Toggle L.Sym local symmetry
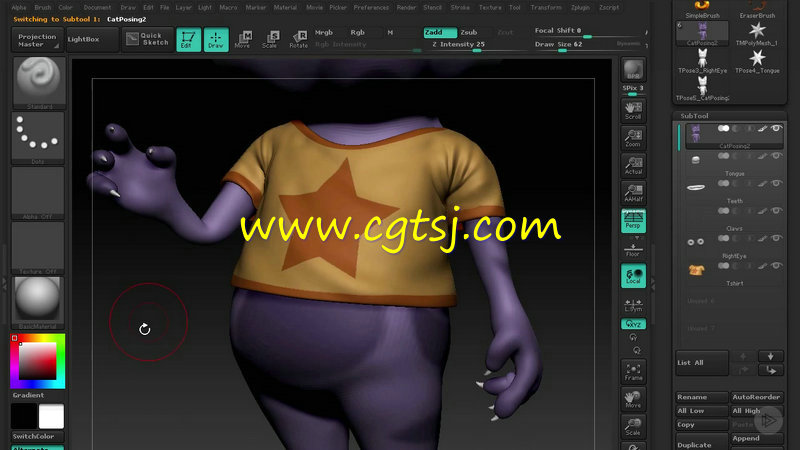Viewport: 800px width, 450px height. tap(633, 305)
